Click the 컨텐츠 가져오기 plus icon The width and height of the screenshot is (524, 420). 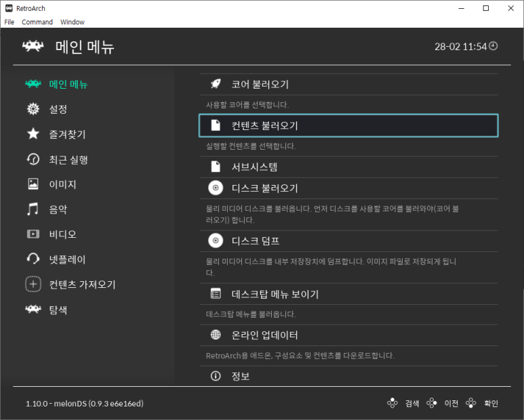33,284
